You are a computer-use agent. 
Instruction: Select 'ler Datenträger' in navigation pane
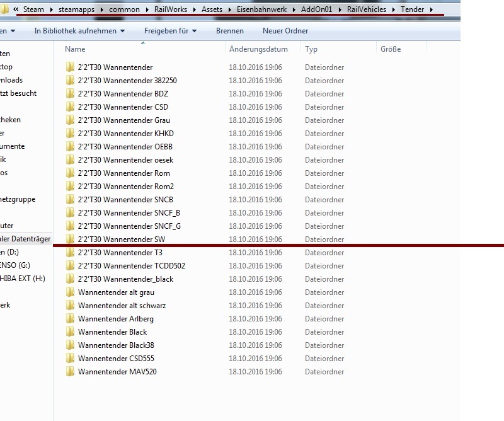(x=25, y=239)
